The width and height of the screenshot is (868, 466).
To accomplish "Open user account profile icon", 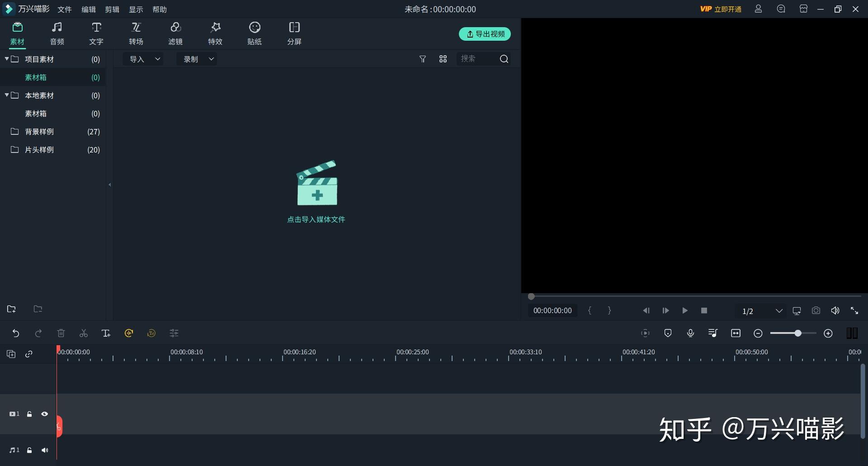I will [759, 9].
